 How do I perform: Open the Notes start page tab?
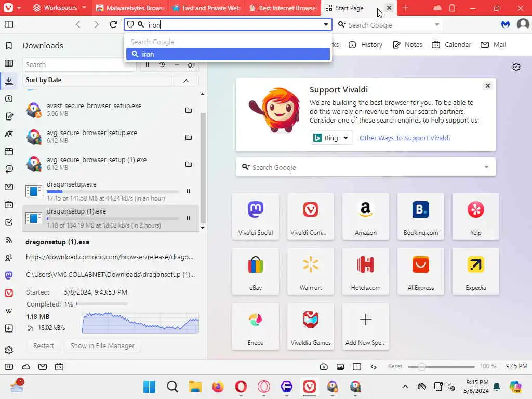coord(407,45)
